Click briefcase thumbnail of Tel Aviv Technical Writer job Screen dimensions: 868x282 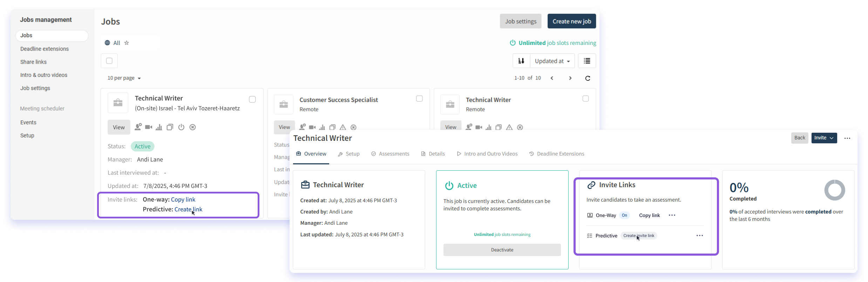tap(118, 103)
